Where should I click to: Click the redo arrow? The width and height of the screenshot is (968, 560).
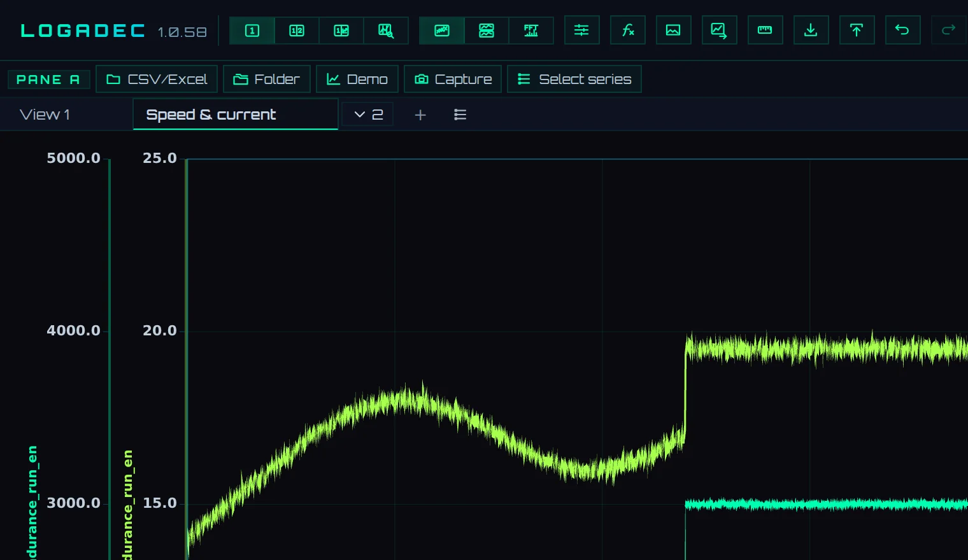click(x=948, y=31)
